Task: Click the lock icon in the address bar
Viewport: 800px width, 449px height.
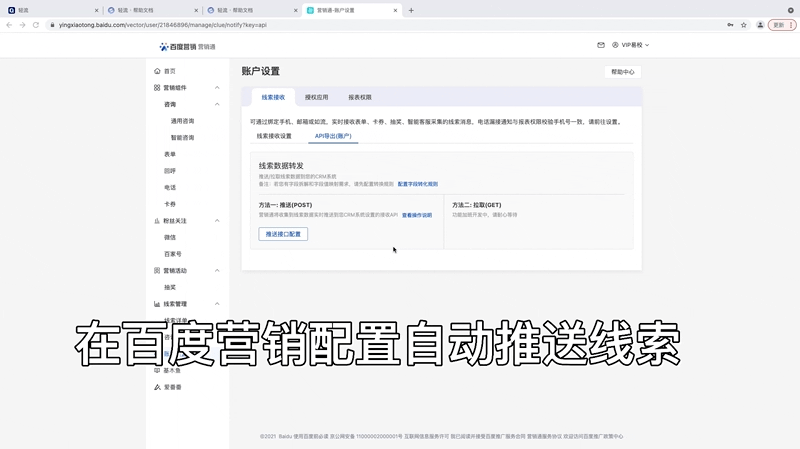Action: pyautogui.click(x=52, y=24)
